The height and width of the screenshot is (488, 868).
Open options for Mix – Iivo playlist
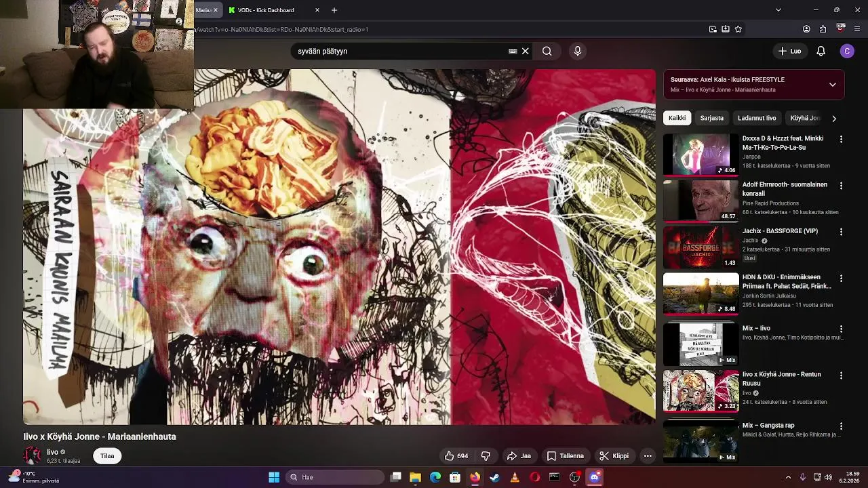coord(841,329)
